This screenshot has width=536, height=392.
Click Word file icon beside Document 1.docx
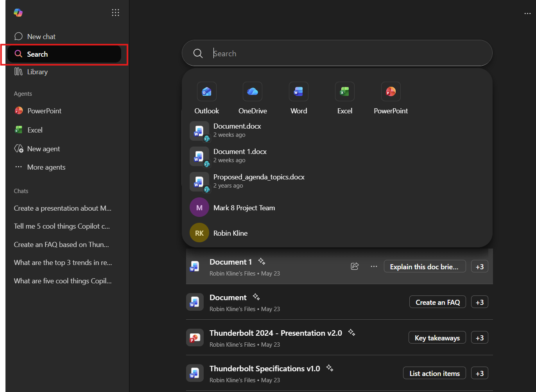(x=199, y=156)
